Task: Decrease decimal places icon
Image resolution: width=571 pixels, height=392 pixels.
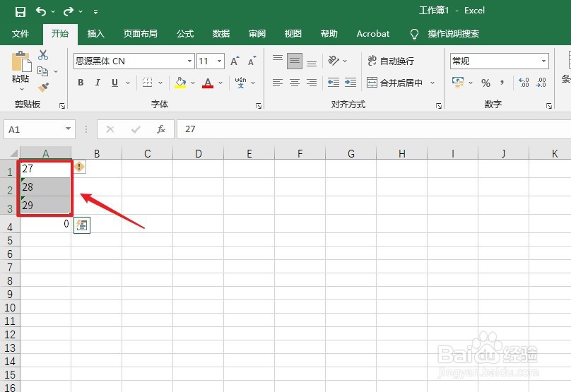Action: coord(541,83)
